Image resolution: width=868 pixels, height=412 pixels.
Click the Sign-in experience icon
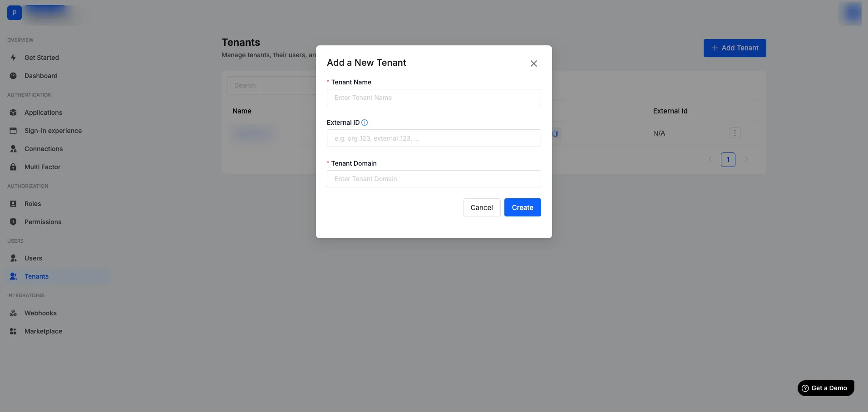click(x=13, y=131)
